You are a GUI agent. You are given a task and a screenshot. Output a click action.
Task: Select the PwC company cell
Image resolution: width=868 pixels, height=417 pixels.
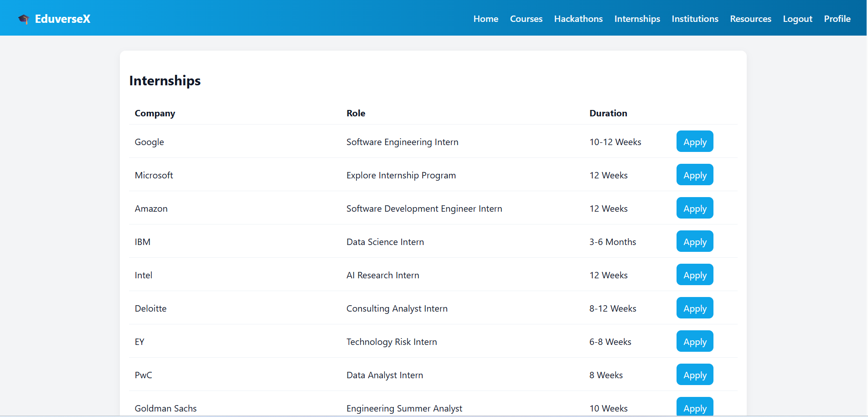coord(144,375)
